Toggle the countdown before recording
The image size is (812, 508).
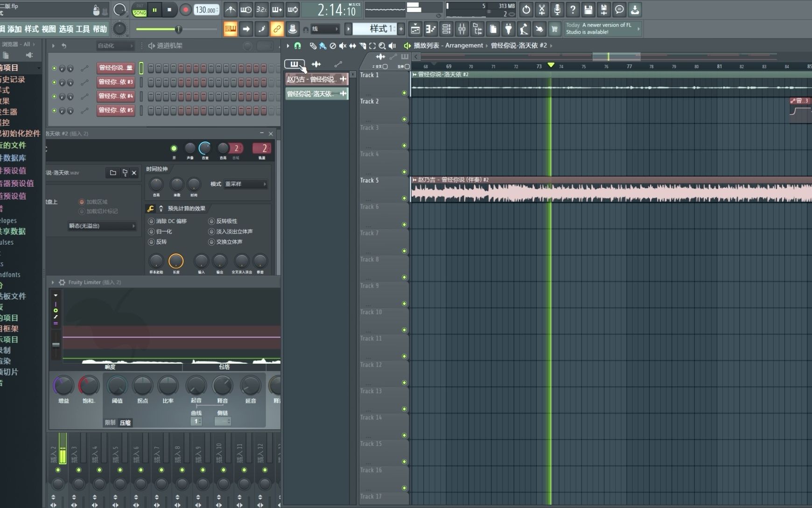click(262, 9)
